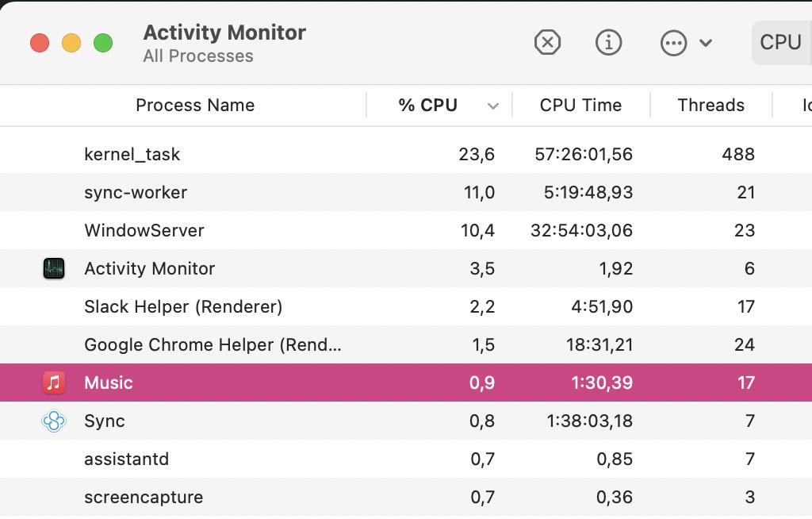Expand the chevron beside More options

[x=706, y=43]
